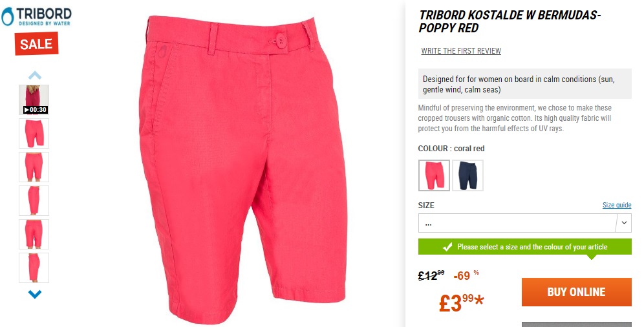Select the last visible thumbnail in the strip
Viewport: 644px width, 327px height.
tap(34, 268)
